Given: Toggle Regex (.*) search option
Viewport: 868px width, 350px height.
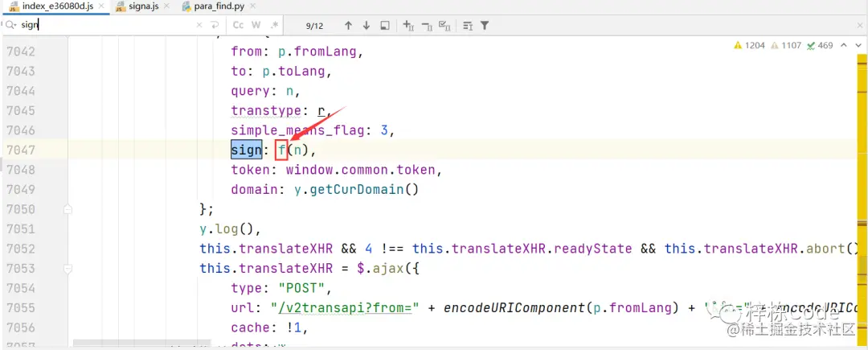Looking at the screenshot, I should (274, 25).
